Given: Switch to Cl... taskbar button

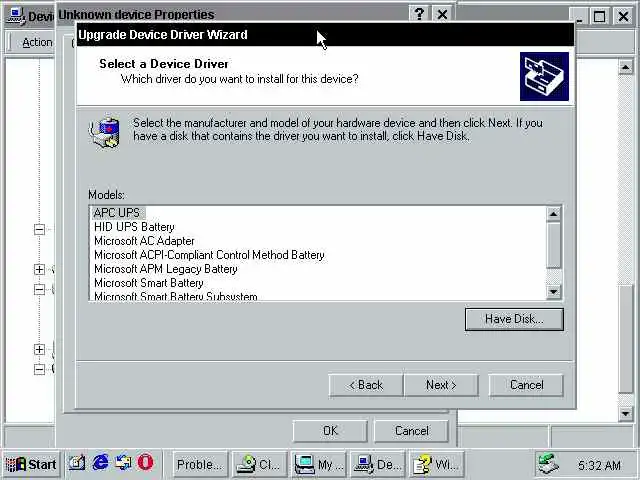Looking at the screenshot, I should (260, 464).
